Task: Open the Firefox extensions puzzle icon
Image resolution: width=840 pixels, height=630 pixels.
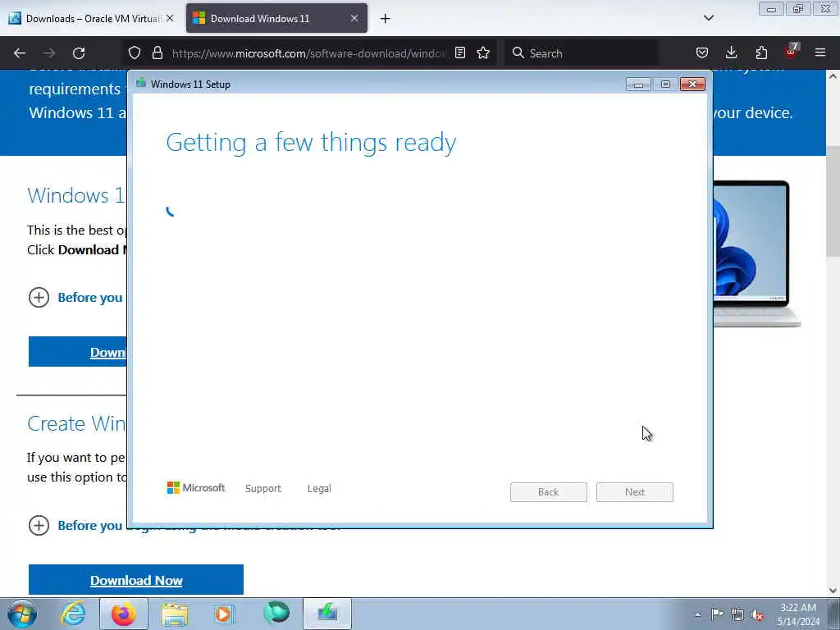Action: tap(761, 52)
